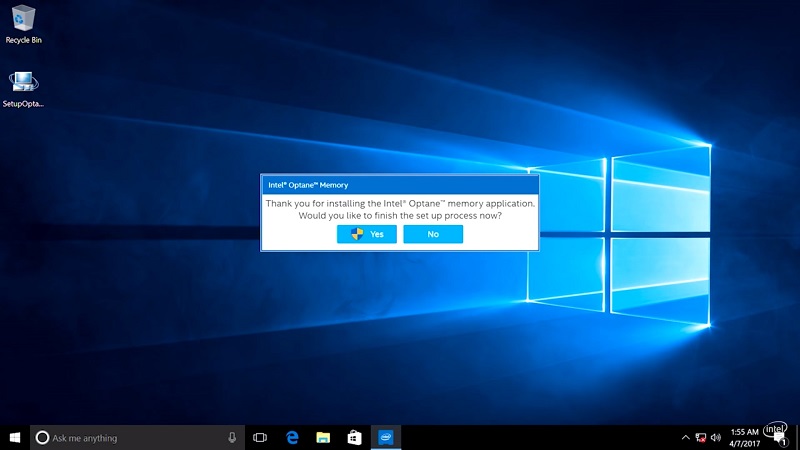Click the Cortana 'Ask me anything' search box
The image size is (800, 450).
point(130,438)
